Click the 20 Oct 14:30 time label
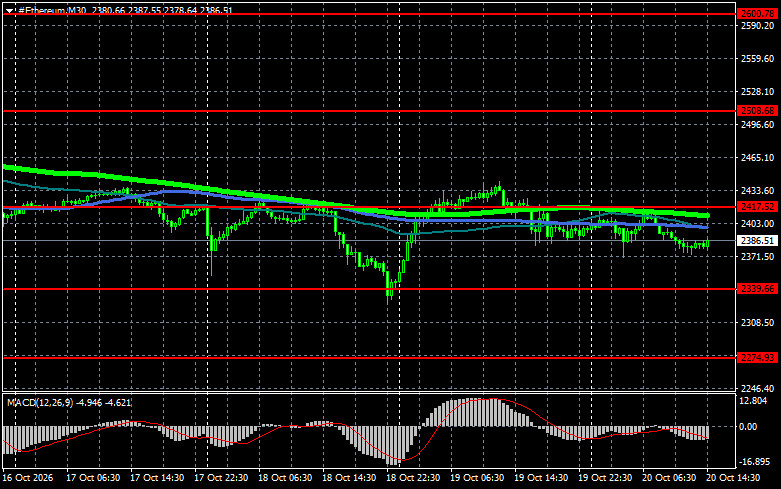The width and height of the screenshot is (781, 489). (733, 478)
